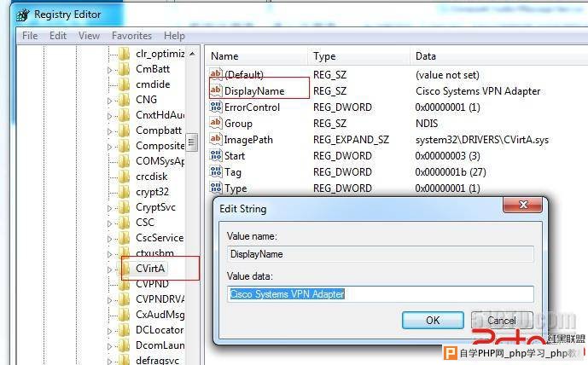Expand the Composite tree node

pyautogui.click(x=109, y=147)
